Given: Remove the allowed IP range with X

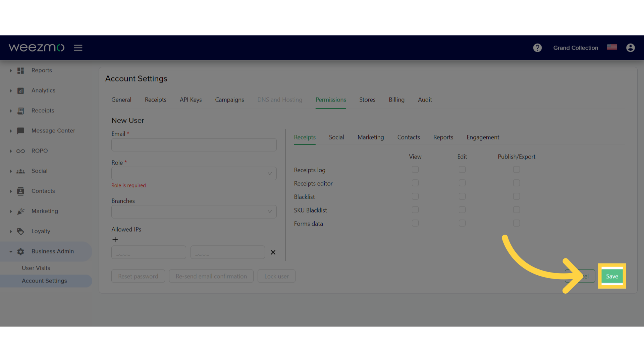Looking at the screenshot, I should [x=273, y=252].
